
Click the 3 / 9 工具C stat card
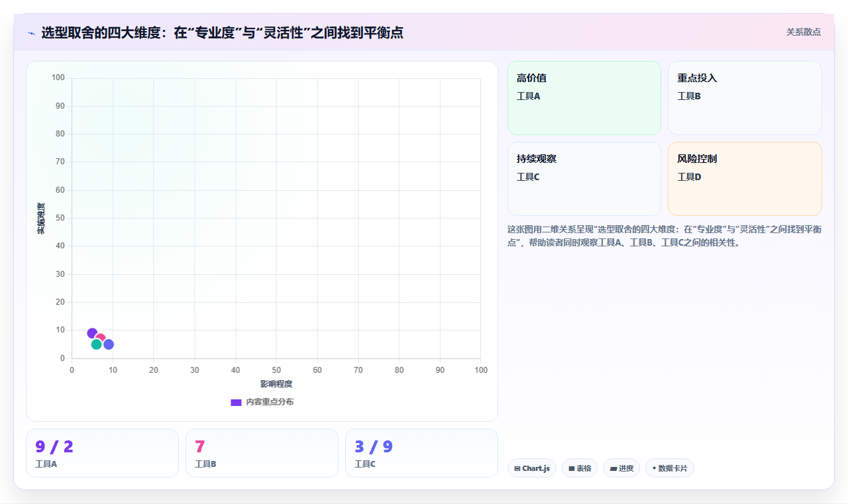[421, 453]
